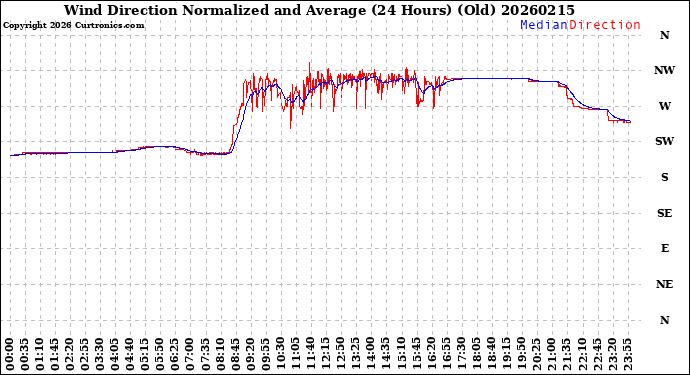Click the 18:40 time label
The height and width of the screenshot is (375, 690).
[492, 354]
